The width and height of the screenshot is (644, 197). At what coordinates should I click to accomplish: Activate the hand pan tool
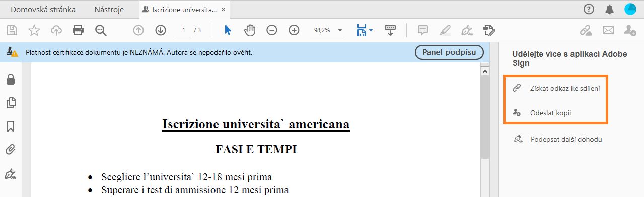click(250, 30)
